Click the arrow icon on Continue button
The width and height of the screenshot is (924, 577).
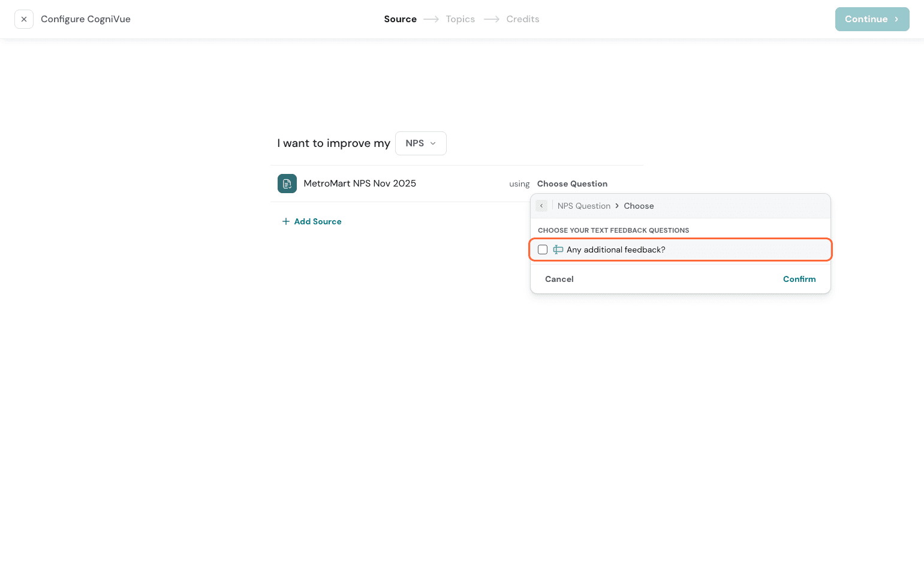click(x=896, y=19)
